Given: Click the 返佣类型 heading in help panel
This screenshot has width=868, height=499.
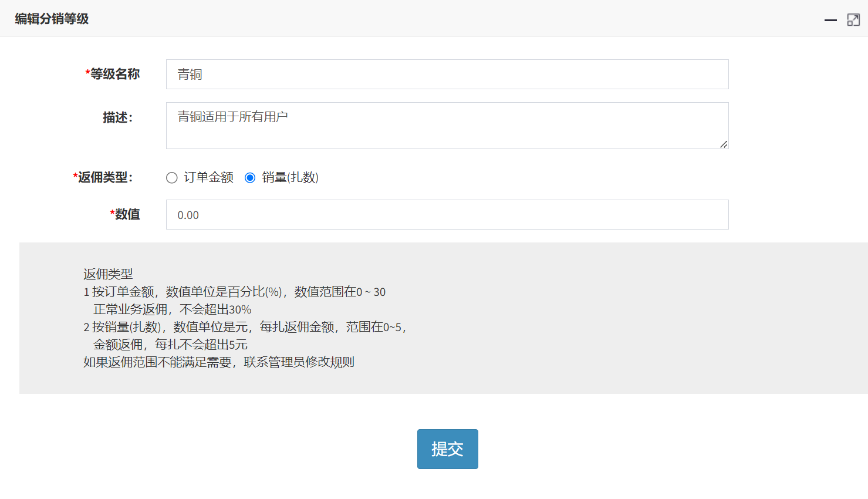Looking at the screenshot, I should pyautogui.click(x=108, y=274).
